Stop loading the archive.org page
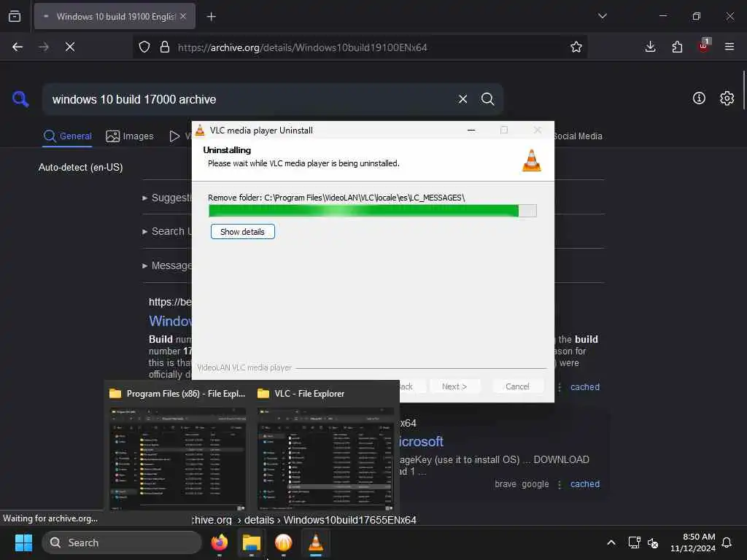 (x=70, y=47)
